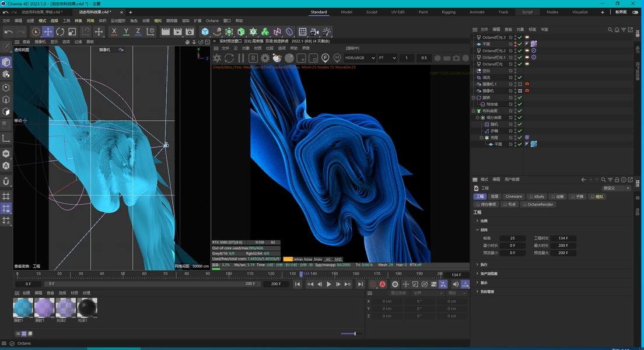Toggle Octane clay mode sphere icon
This screenshot has height=350, width=644.
click(x=289, y=58)
